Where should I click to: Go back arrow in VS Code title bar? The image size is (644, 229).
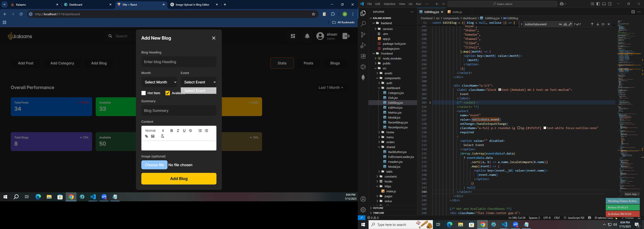tap(437, 4)
